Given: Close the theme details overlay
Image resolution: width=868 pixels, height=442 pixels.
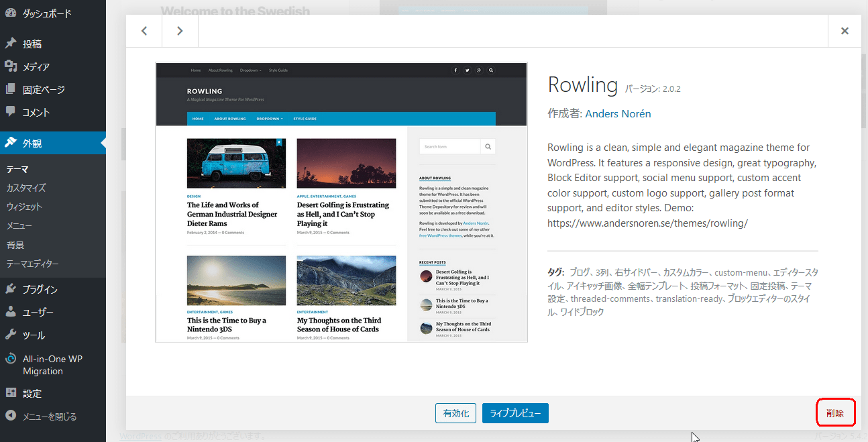Looking at the screenshot, I should (845, 31).
